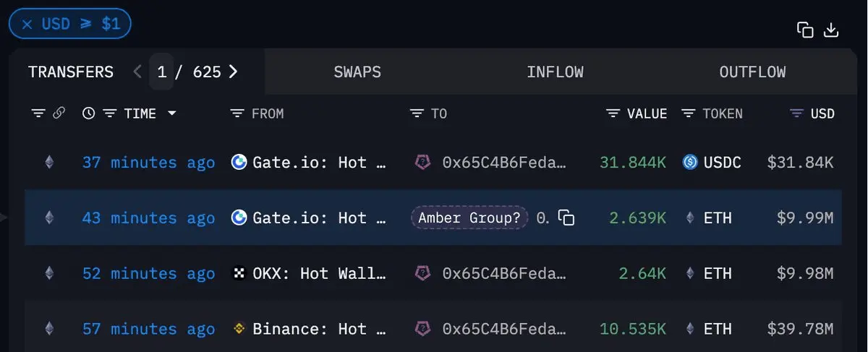Copy the Amber Group address

[567, 218]
